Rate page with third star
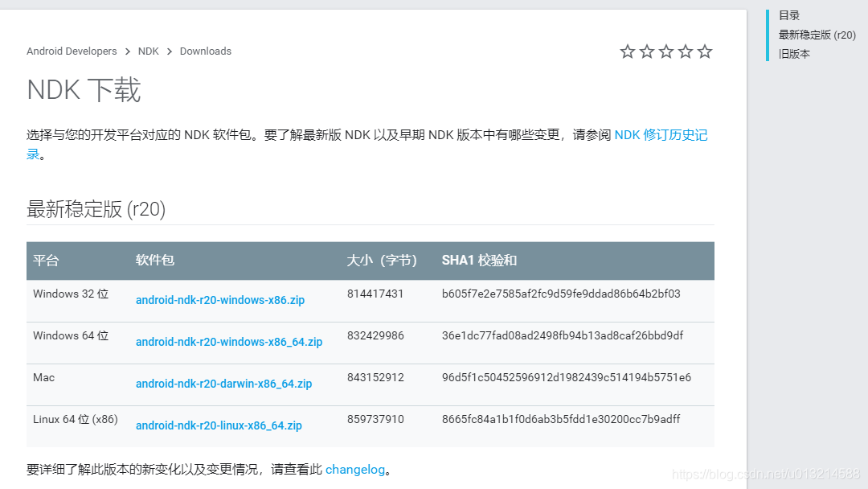This screenshot has height=489, width=868. [666, 51]
